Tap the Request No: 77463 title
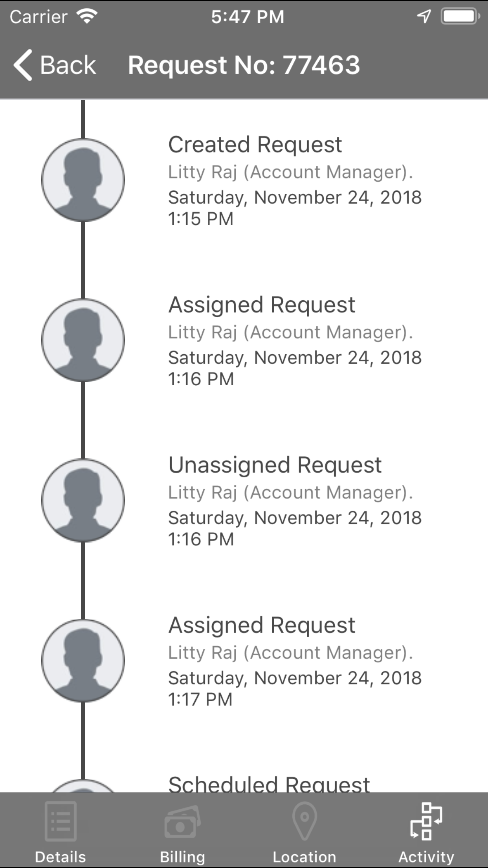488x868 pixels. [244, 65]
